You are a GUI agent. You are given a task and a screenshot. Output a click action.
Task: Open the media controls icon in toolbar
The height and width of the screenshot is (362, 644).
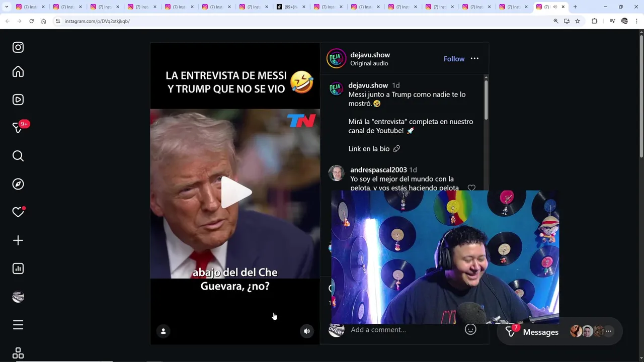(612, 21)
